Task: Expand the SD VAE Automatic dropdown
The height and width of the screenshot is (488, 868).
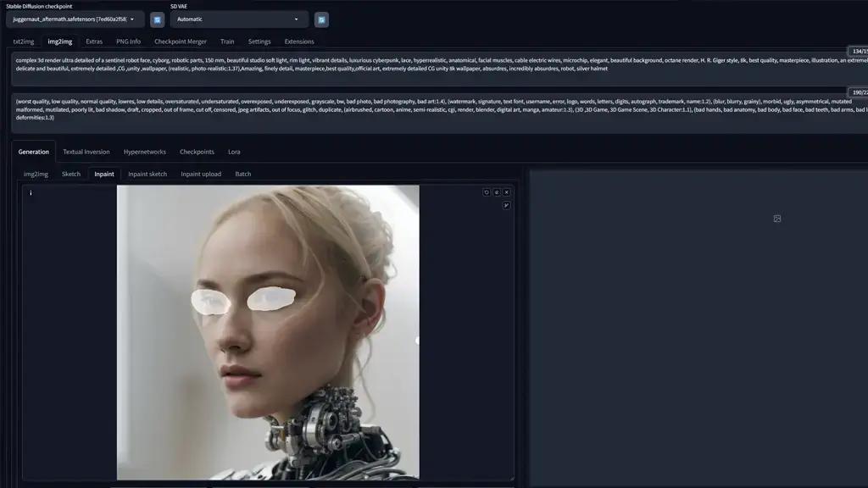Action: (x=238, y=19)
